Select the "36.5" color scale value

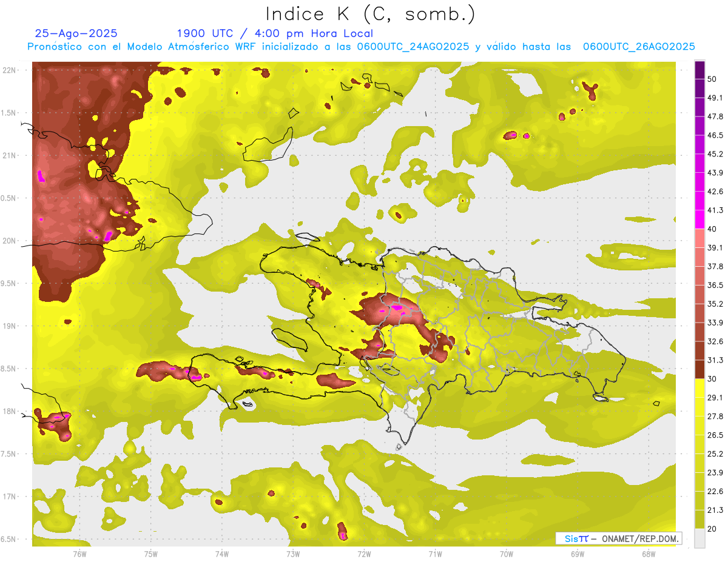715,285
